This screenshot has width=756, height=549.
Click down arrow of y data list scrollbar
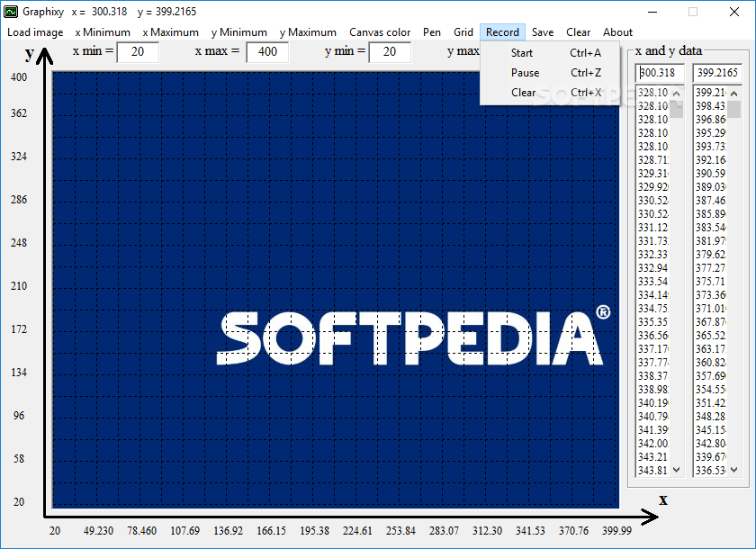733,470
